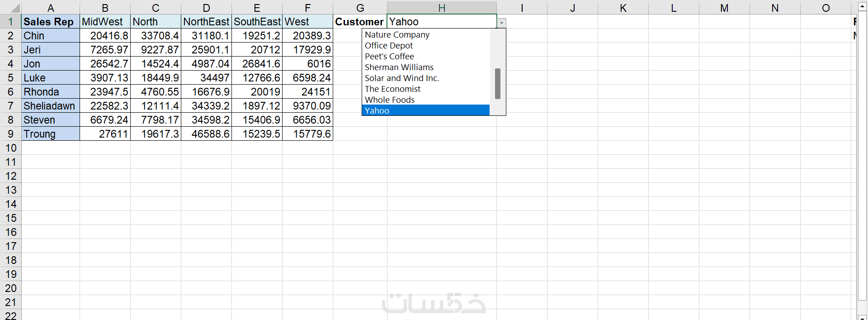The image size is (868, 320).
Task: Click the Chin sales rep cell
Action: [51, 36]
